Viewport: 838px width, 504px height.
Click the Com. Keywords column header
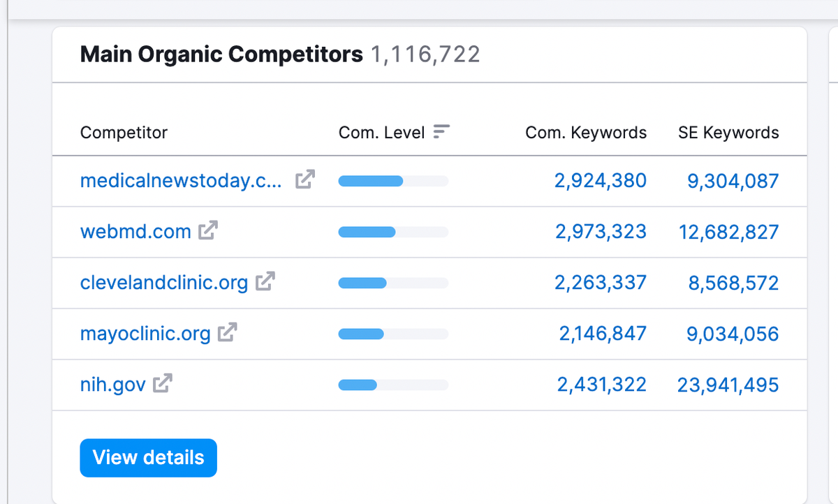pos(586,133)
